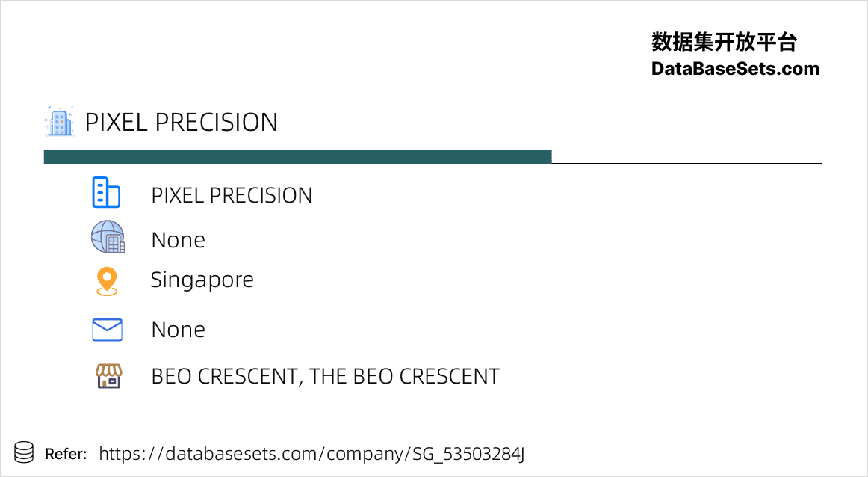Image resolution: width=868 pixels, height=477 pixels.
Task: Click the orange location pin icon
Action: (x=107, y=281)
